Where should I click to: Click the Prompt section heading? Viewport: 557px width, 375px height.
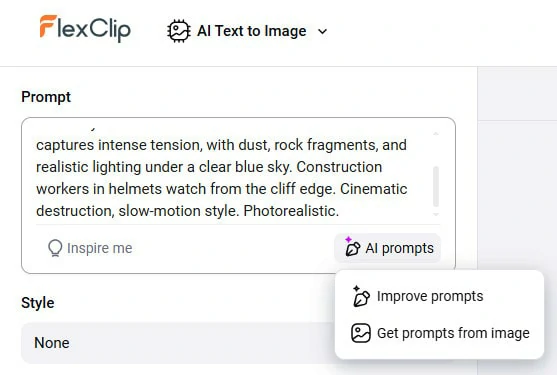pyautogui.click(x=46, y=97)
